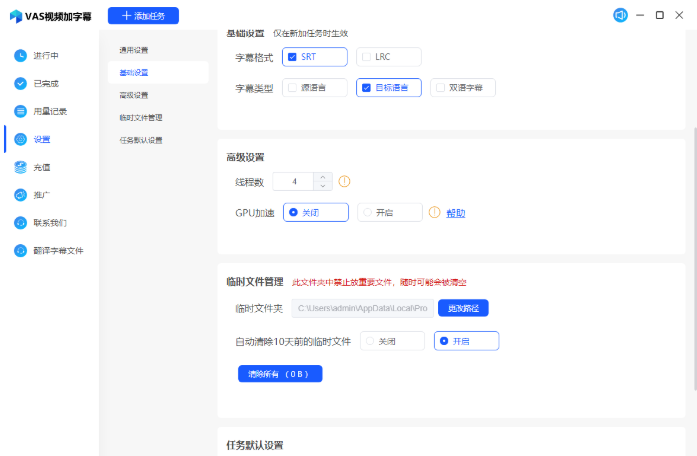The width and height of the screenshot is (697, 456).
Task: Click the 线程数 number input field
Action: point(293,181)
